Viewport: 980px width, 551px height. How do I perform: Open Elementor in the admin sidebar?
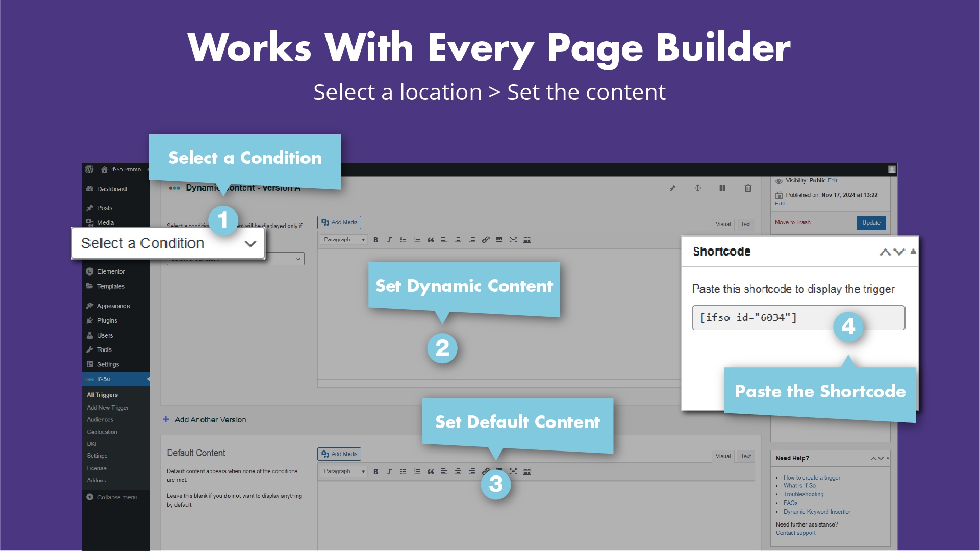(x=111, y=272)
